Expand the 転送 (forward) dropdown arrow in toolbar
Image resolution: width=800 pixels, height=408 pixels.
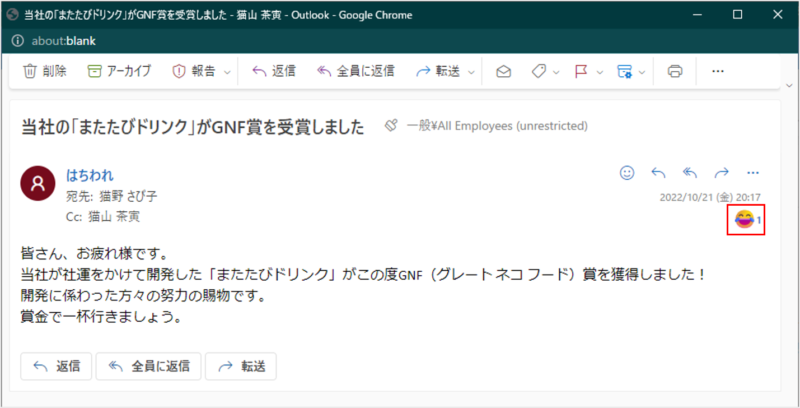coord(469,72)
